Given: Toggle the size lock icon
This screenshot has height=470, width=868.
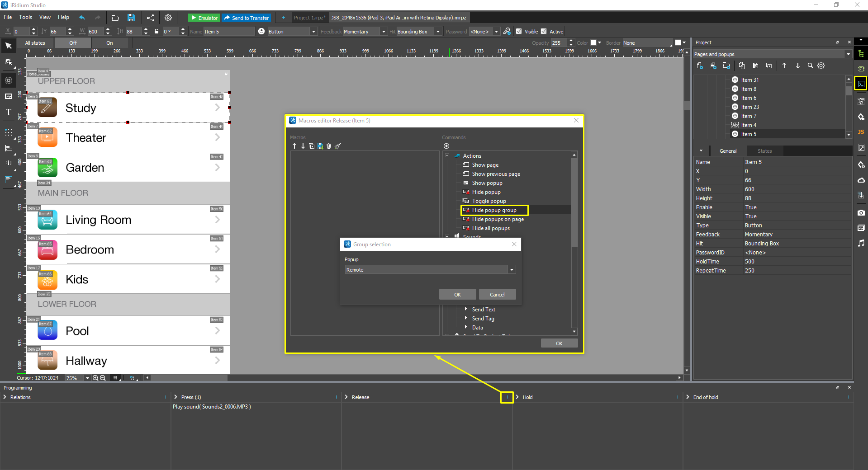Looking at the screenshot, I should pyautogui.click(x=157, y=31).
